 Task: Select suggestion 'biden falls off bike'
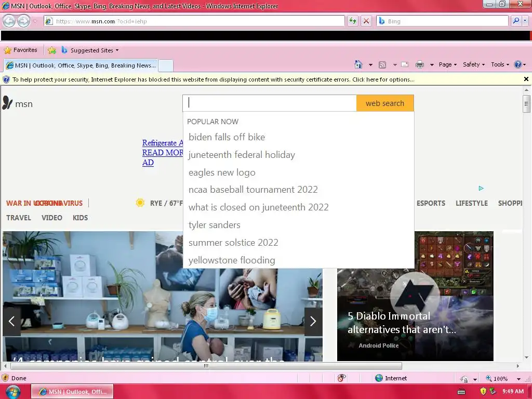point(227,137)
